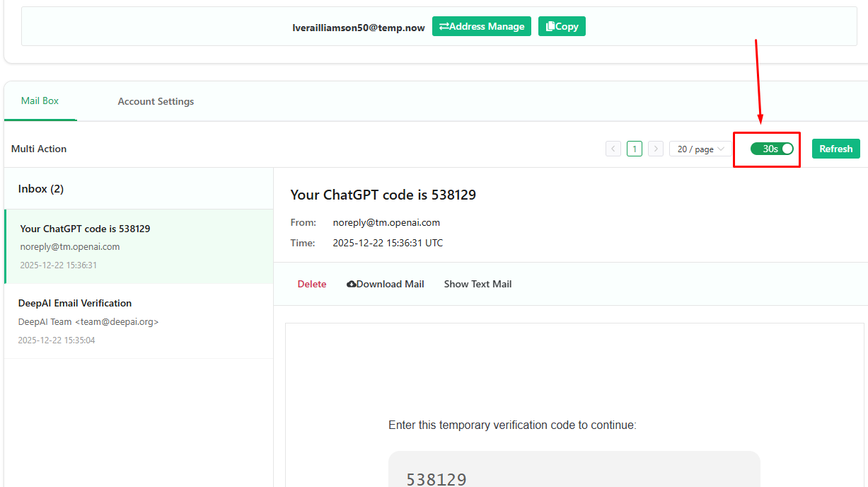Viewport: 868px width, 487px height.
Task: Click the 2025-12-22 15:35:04 timestamp
Action: 57,340
